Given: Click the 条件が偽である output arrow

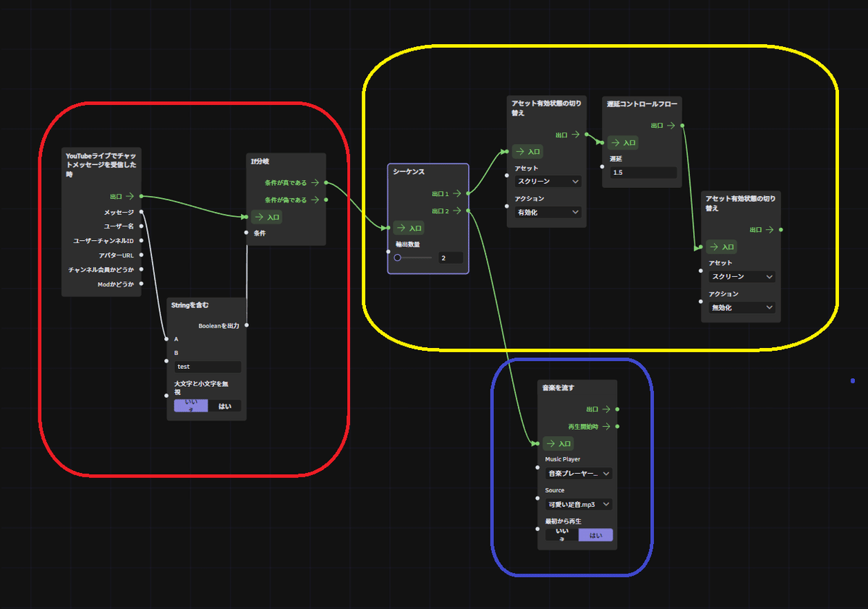Looking at the screenshot, I should tap(315, 200).
